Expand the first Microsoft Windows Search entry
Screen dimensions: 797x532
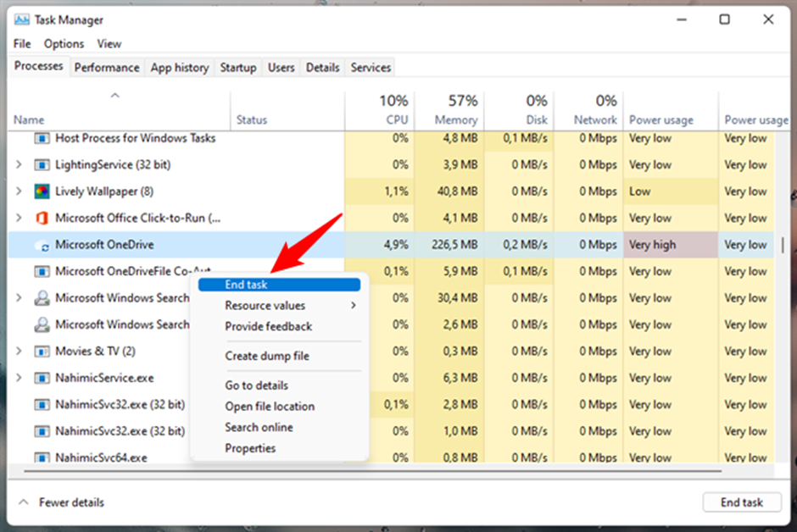pyautogui.click(x=19, y=297)
